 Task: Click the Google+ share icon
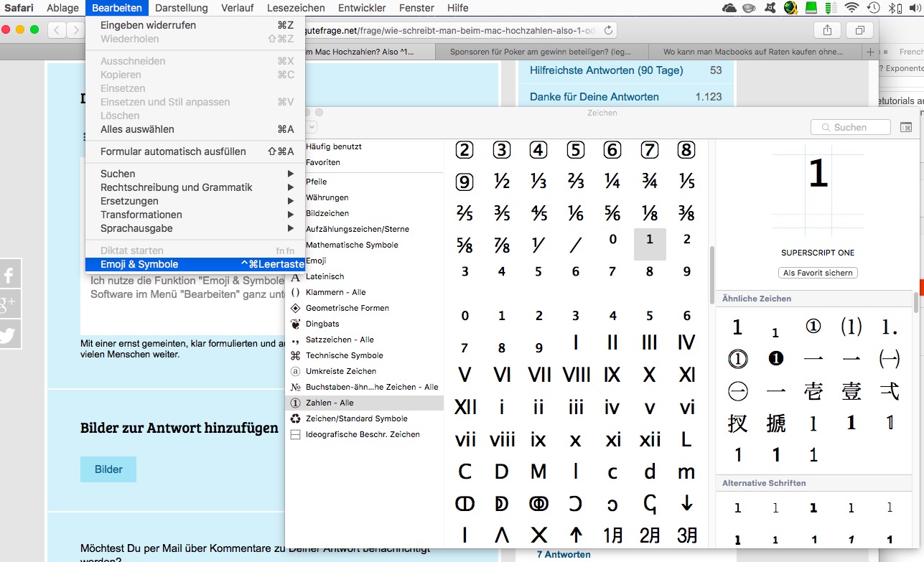click(9, 305)
